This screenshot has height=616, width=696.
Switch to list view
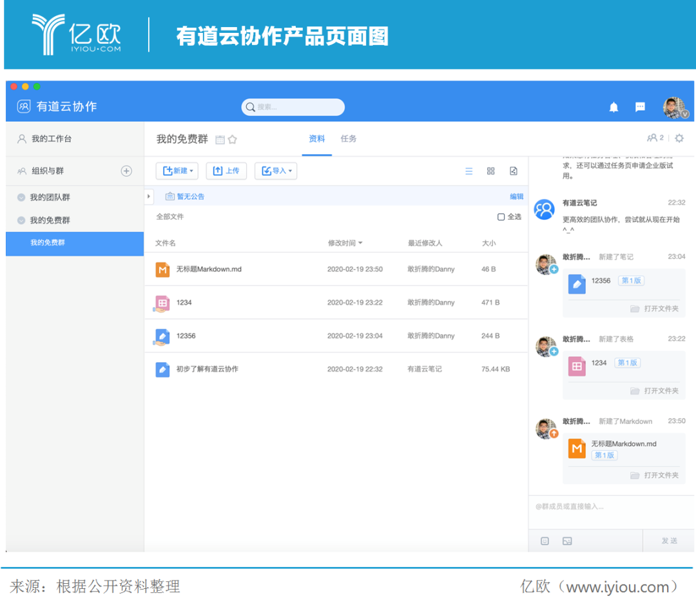coord(469,171)
